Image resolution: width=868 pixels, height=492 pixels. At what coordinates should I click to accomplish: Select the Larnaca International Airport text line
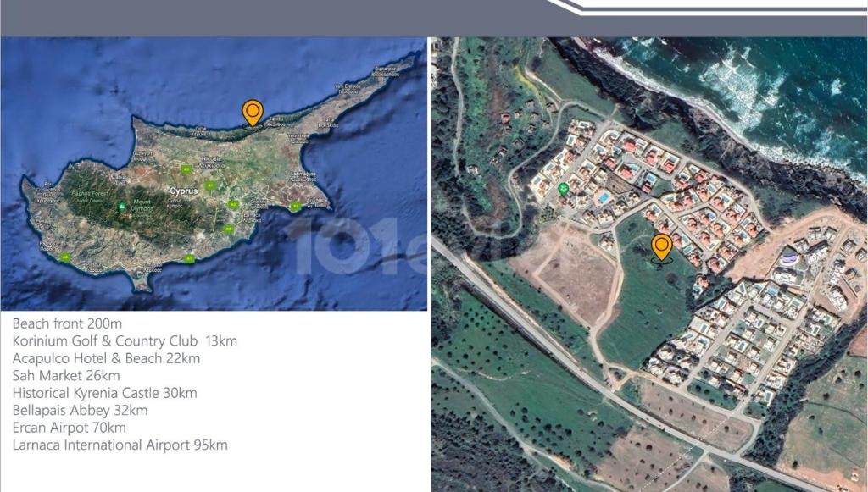pos(117,443)
